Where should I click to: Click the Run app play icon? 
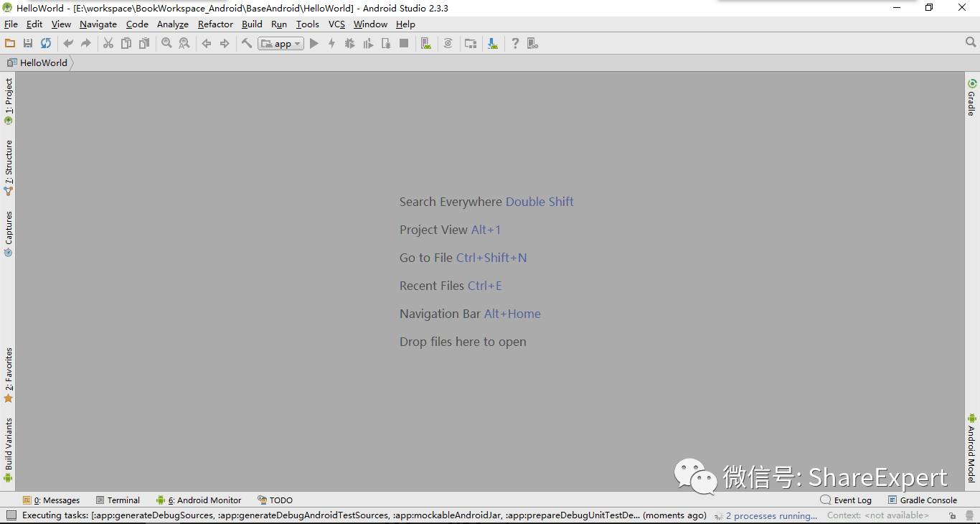tap(314, 44)
